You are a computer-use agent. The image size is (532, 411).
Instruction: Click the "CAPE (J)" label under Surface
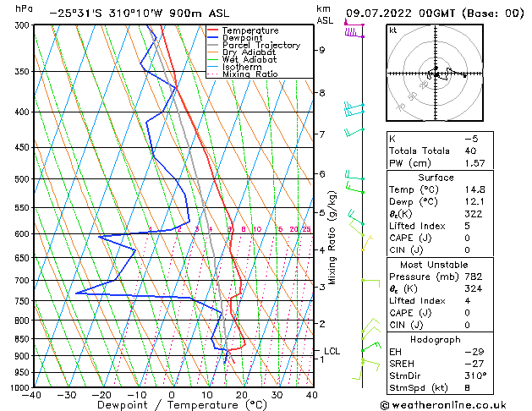pos(410,238)
